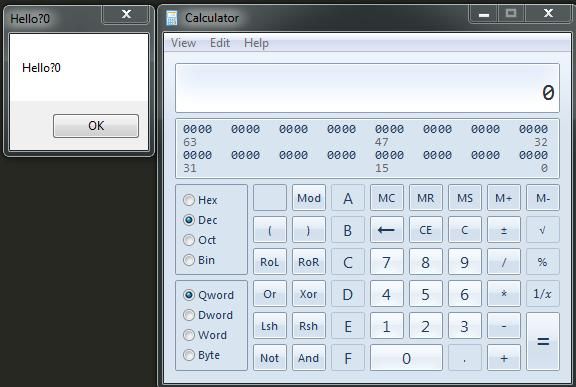The height and width of the screenshot is (387, 576).
Task: Click the multiply asterisk button
Action: (x=504, y=294)
